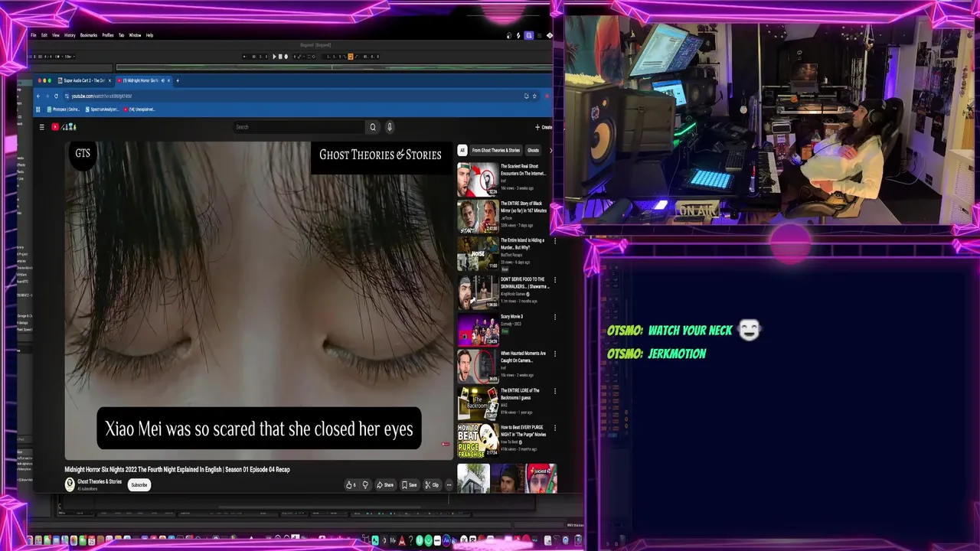Click the DAW stop button
The image size is (980, 551).
coord(280,57)
